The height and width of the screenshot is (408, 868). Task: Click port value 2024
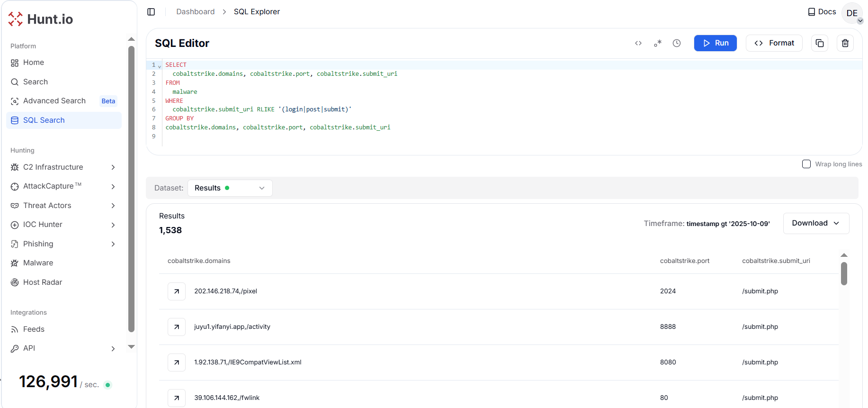pyautogui.click(x=668, y=291)
